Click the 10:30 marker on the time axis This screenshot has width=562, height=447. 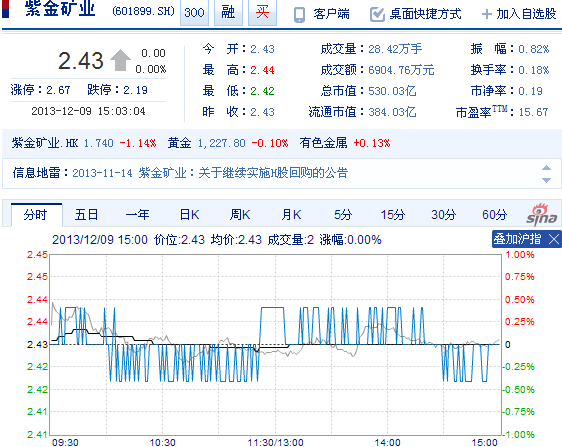[162, 442]
